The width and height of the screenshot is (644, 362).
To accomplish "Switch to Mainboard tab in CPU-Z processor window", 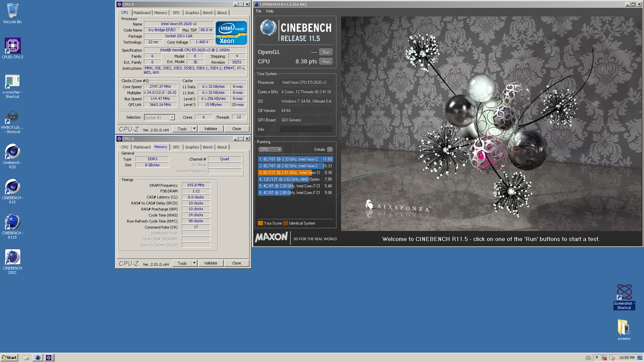I will point(142,13).
